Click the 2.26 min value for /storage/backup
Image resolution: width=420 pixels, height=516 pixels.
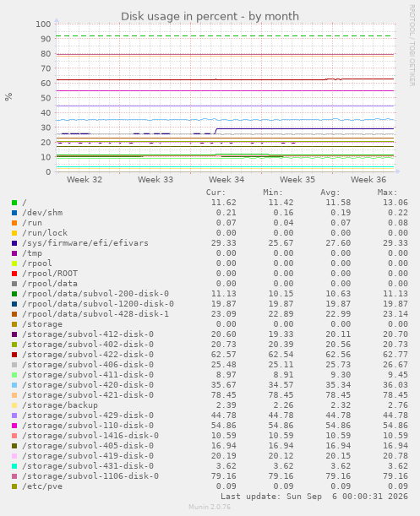pos(283,405)
